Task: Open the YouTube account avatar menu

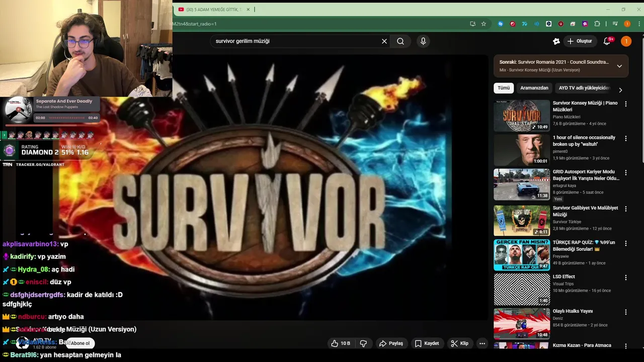Action: (x=626, y=41)
